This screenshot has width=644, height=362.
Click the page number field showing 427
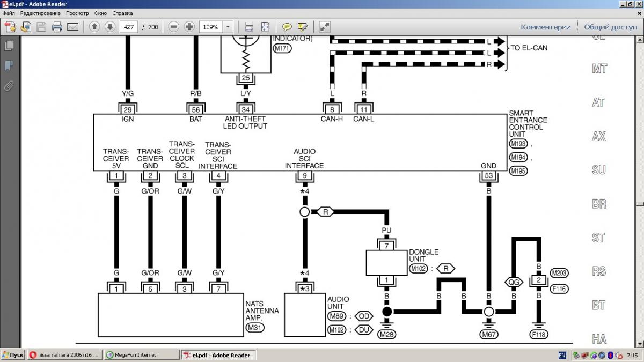[x=129, y=27]
